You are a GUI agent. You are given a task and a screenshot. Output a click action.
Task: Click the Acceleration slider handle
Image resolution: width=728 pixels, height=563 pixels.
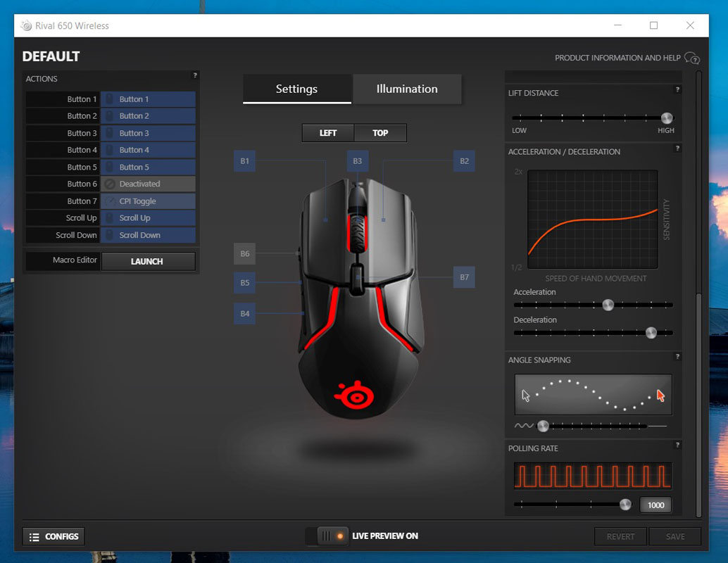point(608,305)
